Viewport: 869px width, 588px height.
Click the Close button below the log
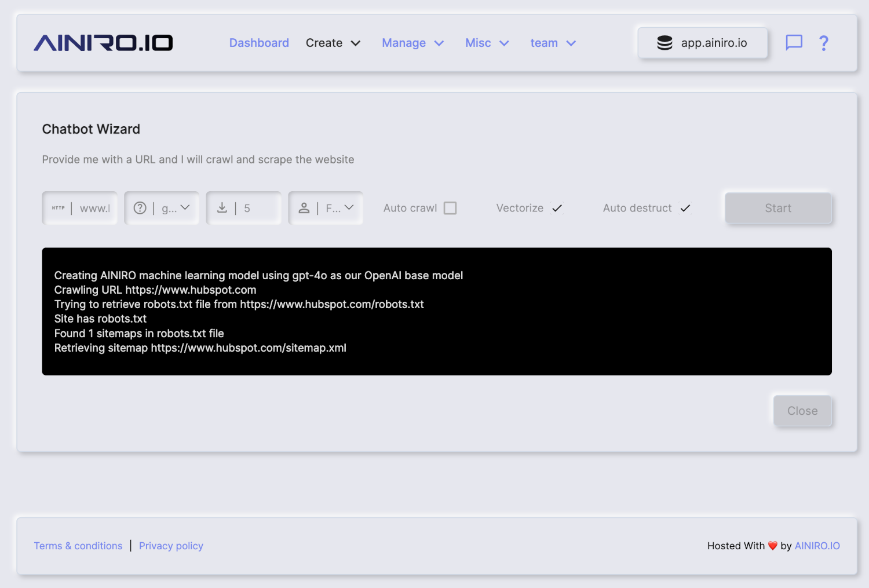pos(802,411)
